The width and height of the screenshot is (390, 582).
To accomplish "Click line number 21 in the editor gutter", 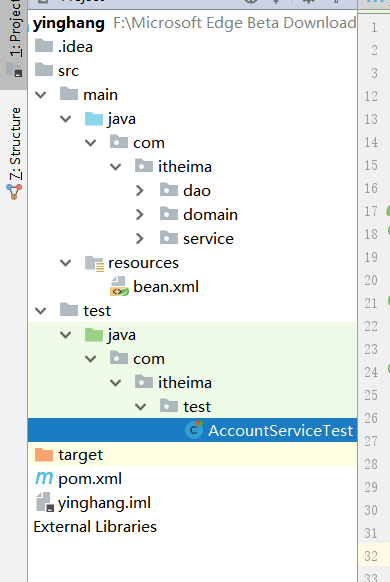I will (x=371, y=303).
